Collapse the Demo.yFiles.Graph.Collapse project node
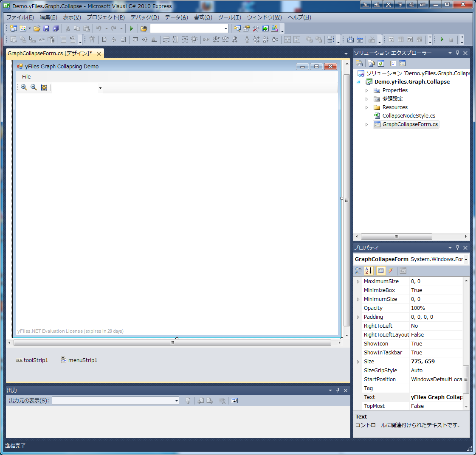This screenshot has height=455, width=476. click(x=359, y=82)
